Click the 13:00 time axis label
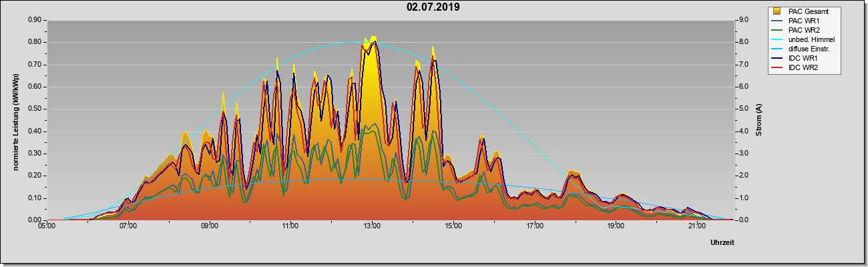Image resolution: width=868 pixels, height=267 pixels. point(372,226)
